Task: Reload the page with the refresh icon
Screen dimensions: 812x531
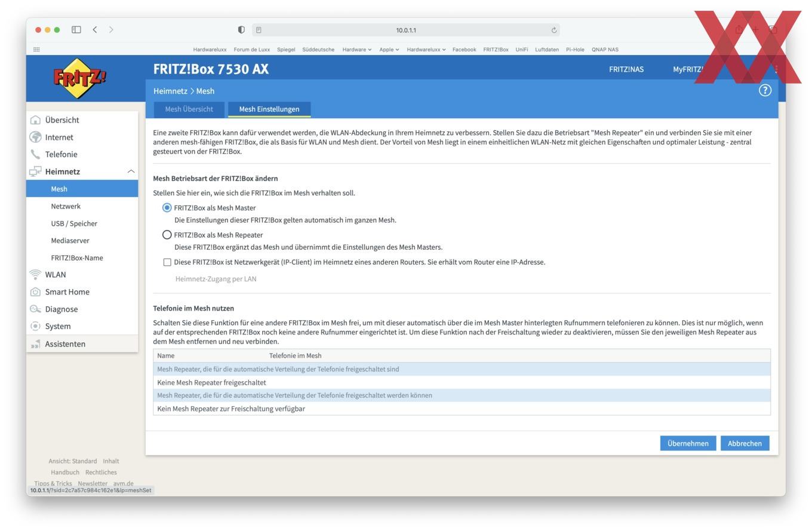Action: click(x=554, y=30)
